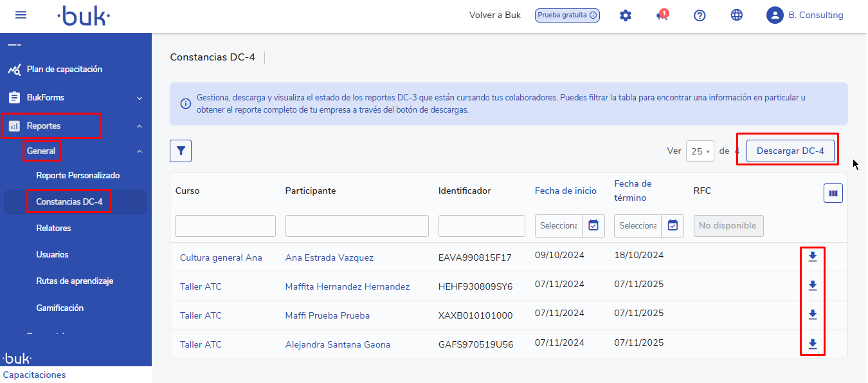Click the table filter funnel icon
This screenshot has width=868, height=383.
[181, 151]
